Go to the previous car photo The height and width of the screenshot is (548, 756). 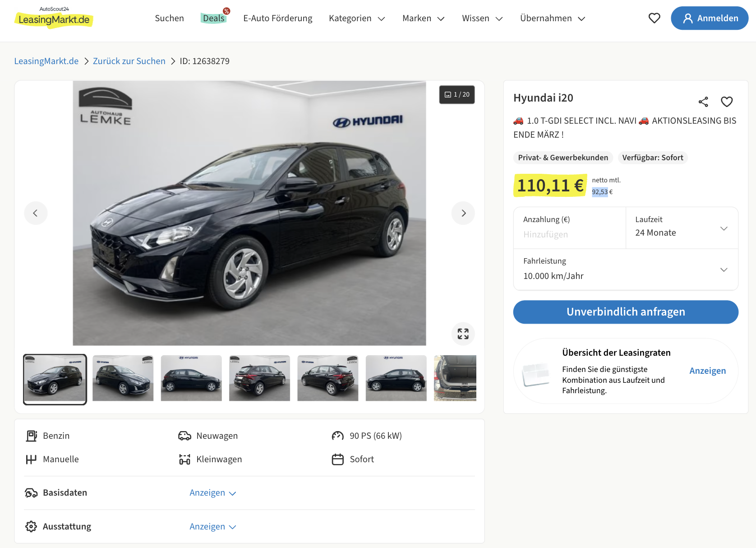click(x=36, y=213)
